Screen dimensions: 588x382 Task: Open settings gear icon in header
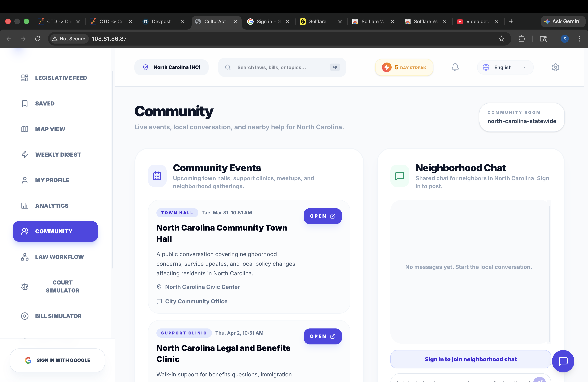[x=555, y=67]
